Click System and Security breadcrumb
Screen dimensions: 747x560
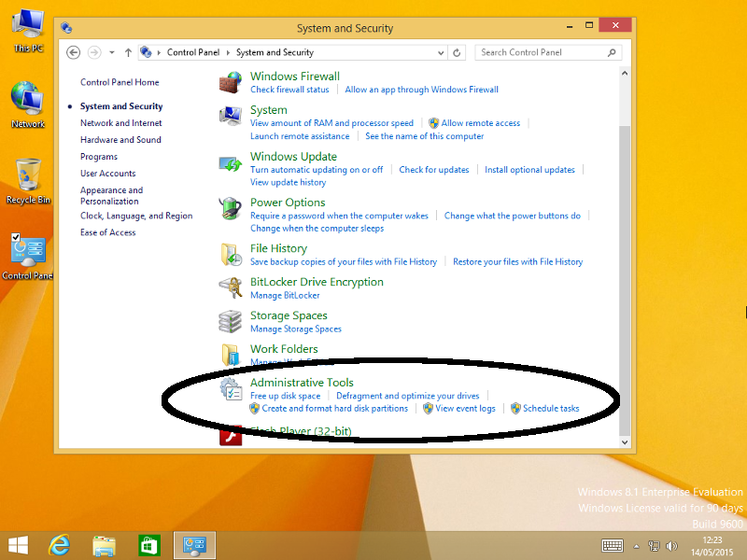(275, 52)
